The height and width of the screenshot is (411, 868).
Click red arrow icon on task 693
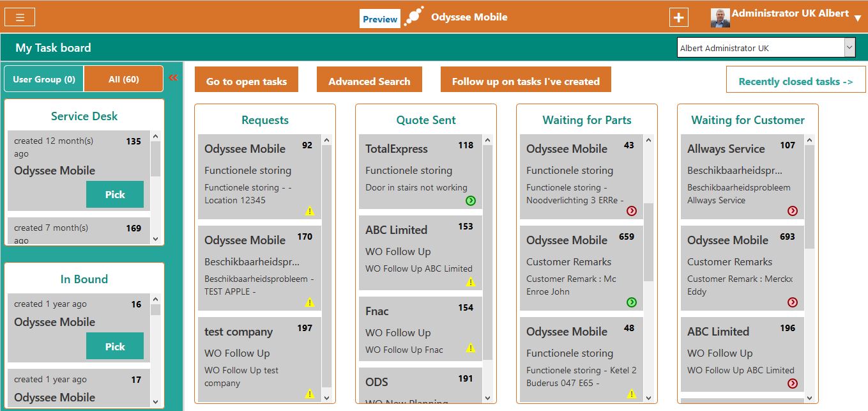[793, 302]
